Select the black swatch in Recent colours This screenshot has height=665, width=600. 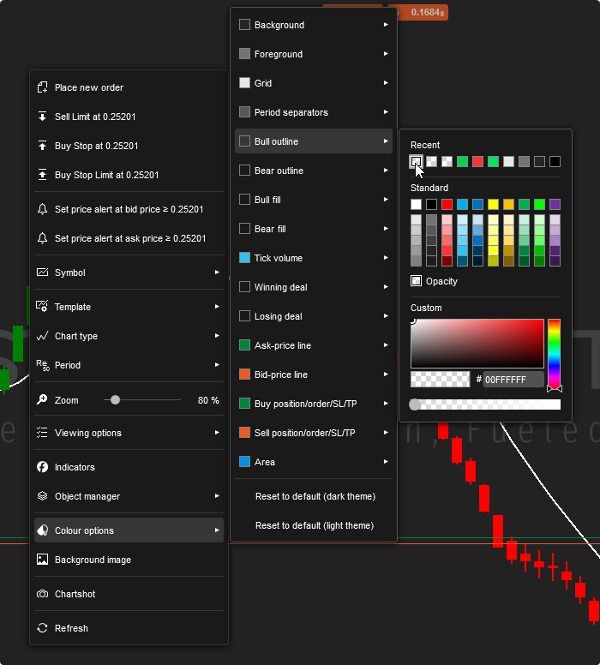pyautogui.click(x=555, y=162)
